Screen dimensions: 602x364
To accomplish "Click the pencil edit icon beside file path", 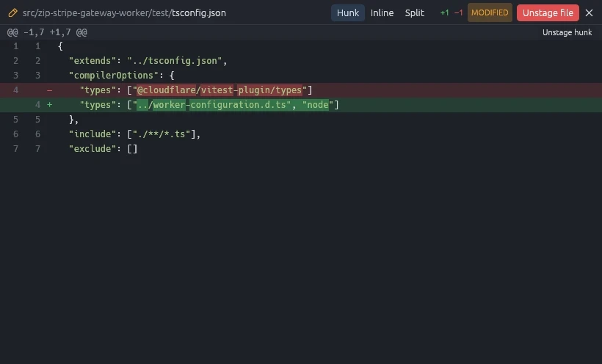I will 12,12.
